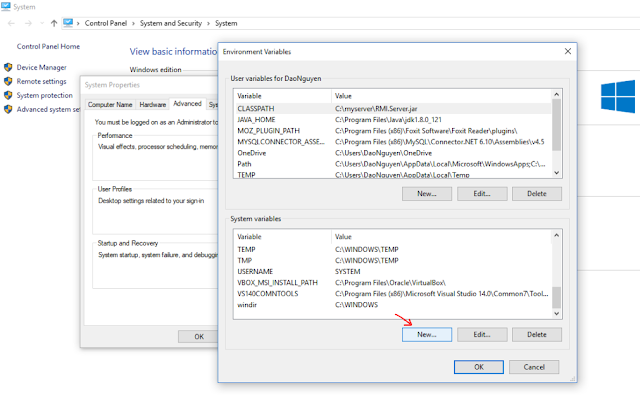640x395 pixels.
Task: Click the Value column header in System variables
Action: click(x=441, y=237)
